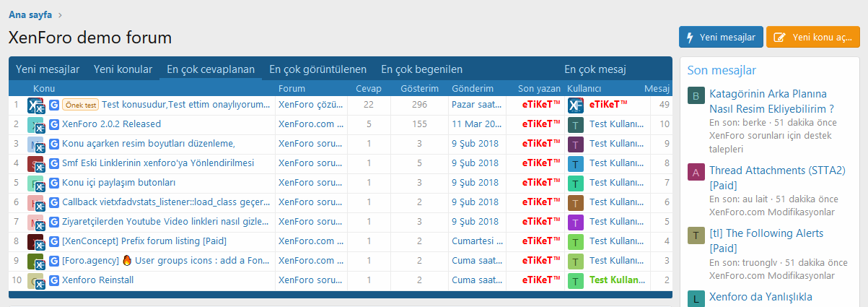This screenshot has width=868, height=307.
Task: Select the En çok görüntülenen tab
Action: pos(317,69)
